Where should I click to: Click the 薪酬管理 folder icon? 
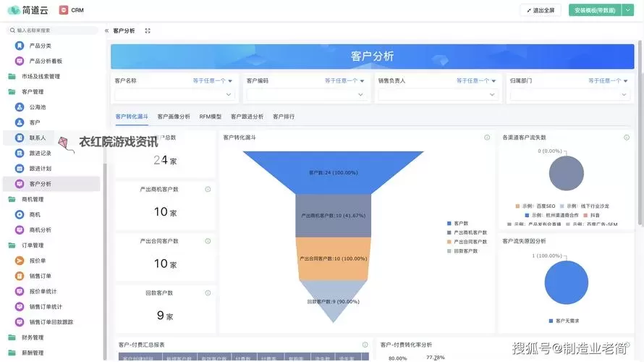click(x=12, y=353)
